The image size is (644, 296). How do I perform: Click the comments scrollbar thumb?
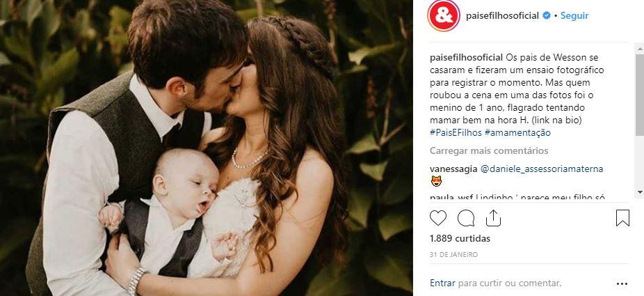tap(640, 95)
